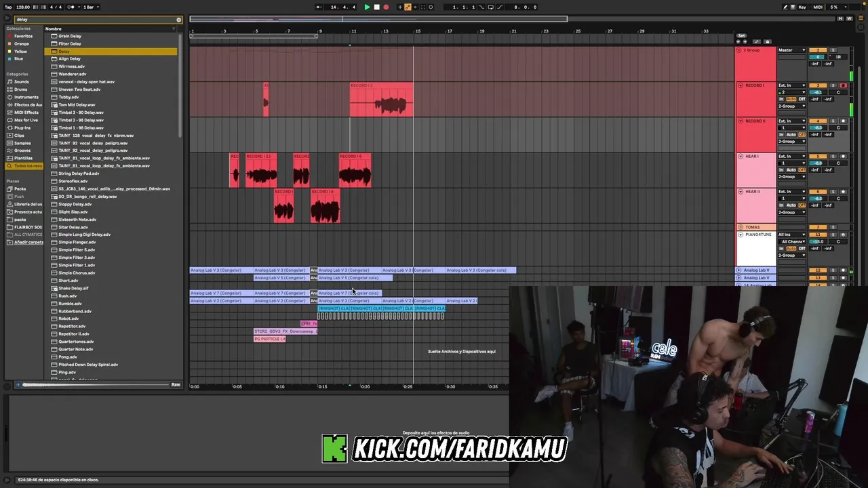Start playback with the green Play button
This screenshot has height=488, width=868.
point(367,7)
